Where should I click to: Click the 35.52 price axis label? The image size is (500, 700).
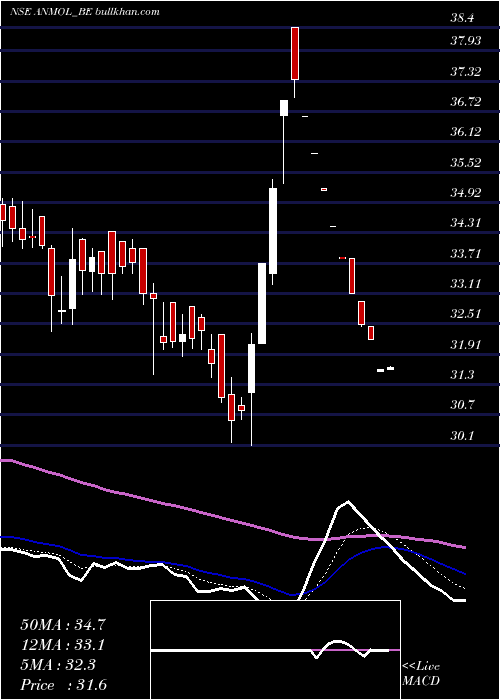(466, 162)
